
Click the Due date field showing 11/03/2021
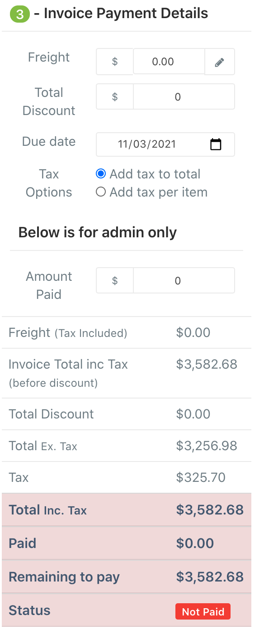(x=165, y=144)
